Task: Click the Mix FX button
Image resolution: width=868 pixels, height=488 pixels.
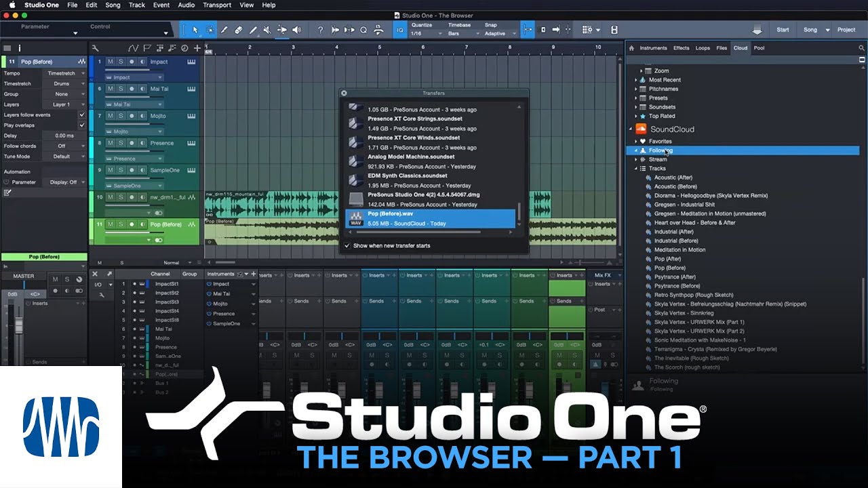Action: (602, 275)
